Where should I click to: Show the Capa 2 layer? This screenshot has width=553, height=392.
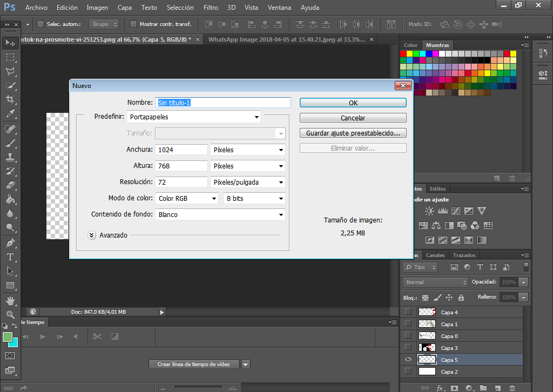coord(408,371)
